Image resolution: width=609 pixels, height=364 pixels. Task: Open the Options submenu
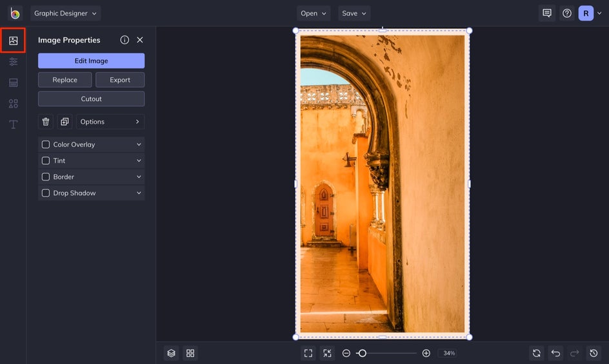coord(110,122)
